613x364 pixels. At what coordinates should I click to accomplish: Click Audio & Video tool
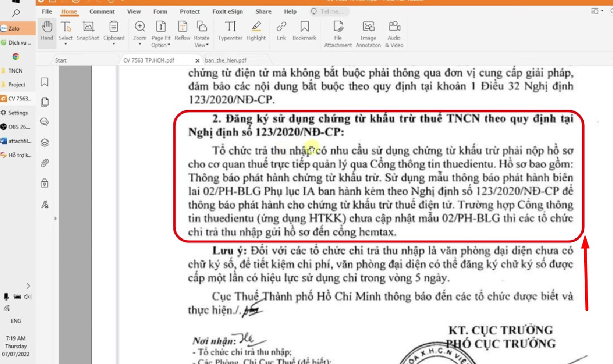pyautogui.click(x=394, y=34)
